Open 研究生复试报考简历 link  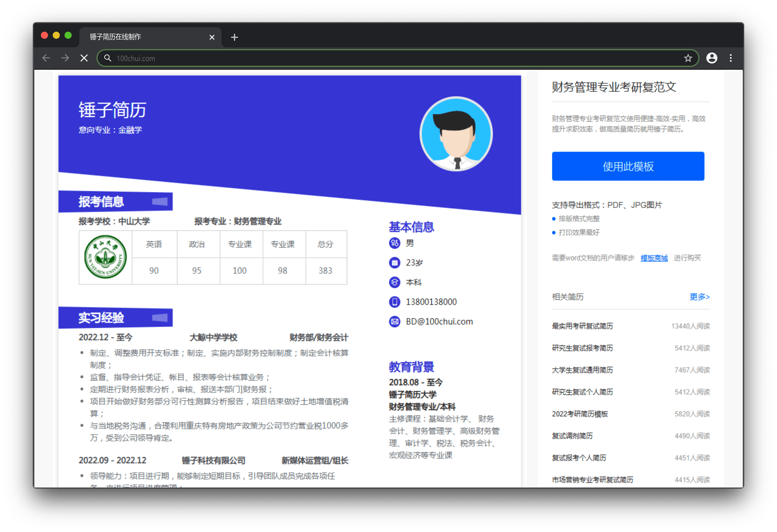(582, 348)
